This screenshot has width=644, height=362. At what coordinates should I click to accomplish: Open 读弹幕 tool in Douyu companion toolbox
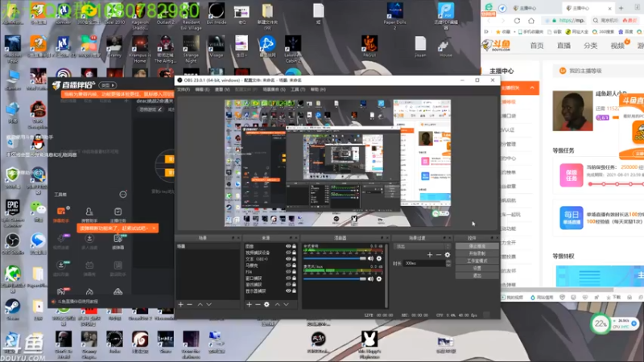point(118,242)
